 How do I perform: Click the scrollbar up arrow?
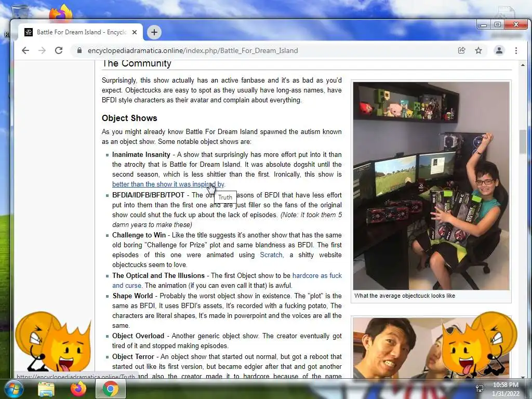[x=523, y=65]
